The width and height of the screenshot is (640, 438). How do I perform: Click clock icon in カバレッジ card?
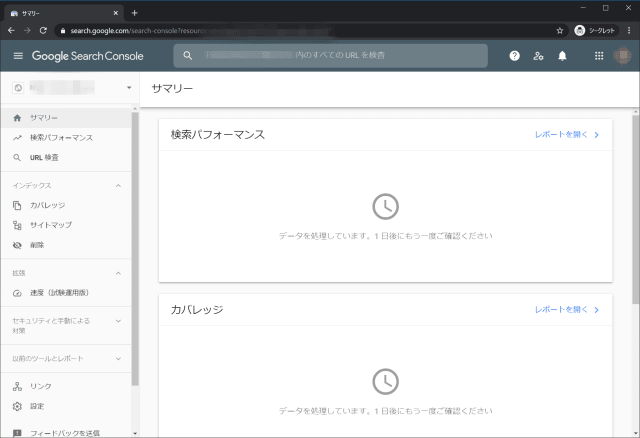[x=385, y=382]
